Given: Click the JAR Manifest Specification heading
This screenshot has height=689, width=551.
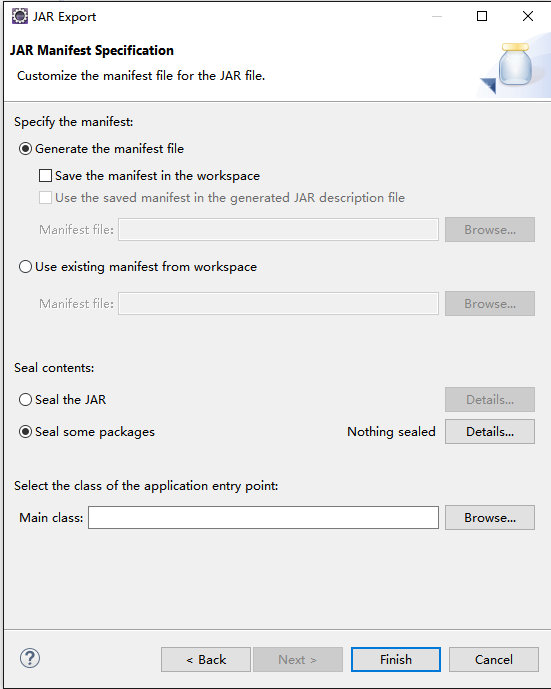Looking at the screenshot, I should click(x=92, y=51).
